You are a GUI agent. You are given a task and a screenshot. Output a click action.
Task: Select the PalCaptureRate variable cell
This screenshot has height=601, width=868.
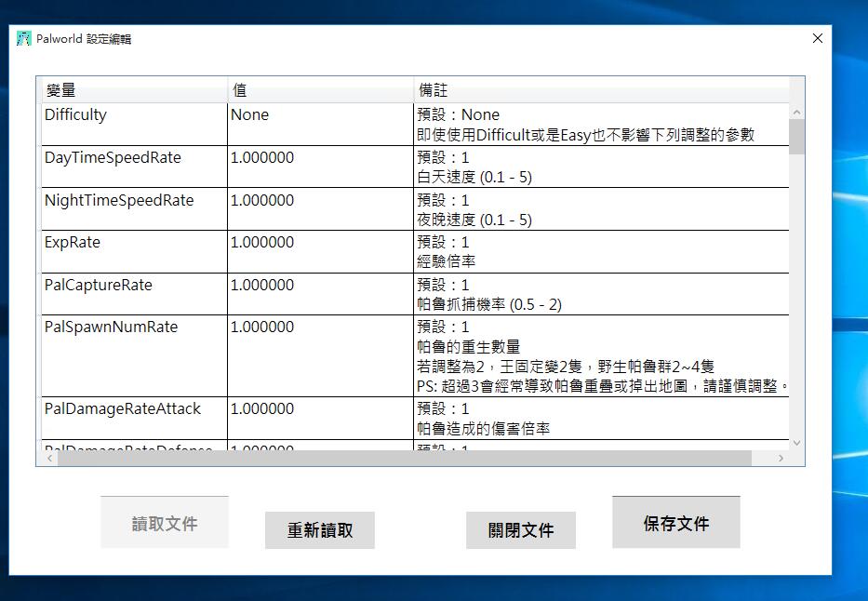pos(135,294)
